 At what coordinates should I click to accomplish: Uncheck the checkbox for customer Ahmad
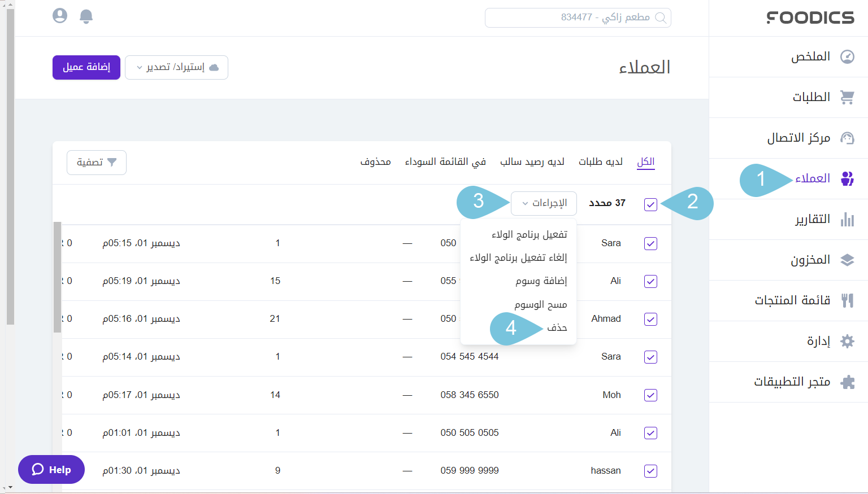(x=650, y=319)
